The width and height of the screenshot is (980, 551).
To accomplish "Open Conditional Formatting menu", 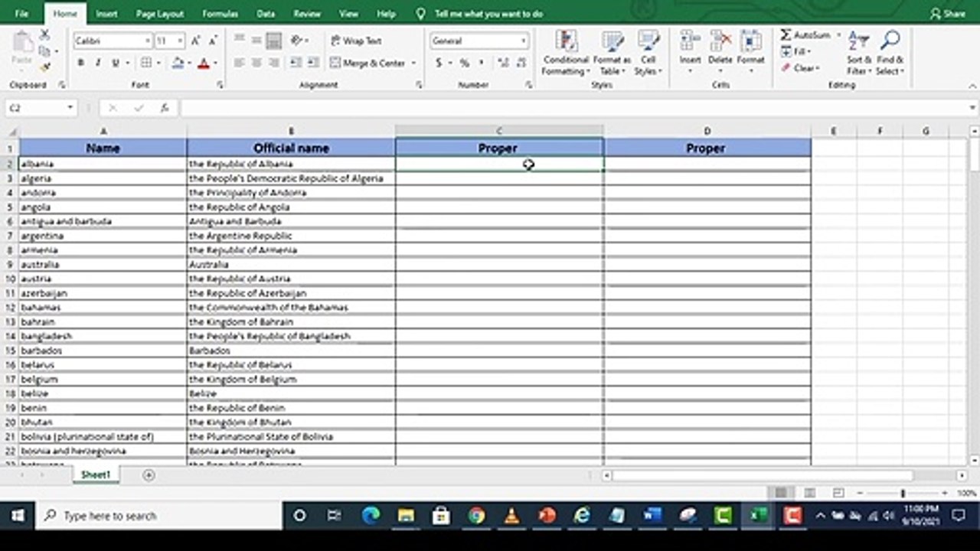I will (x=566, y=53).
